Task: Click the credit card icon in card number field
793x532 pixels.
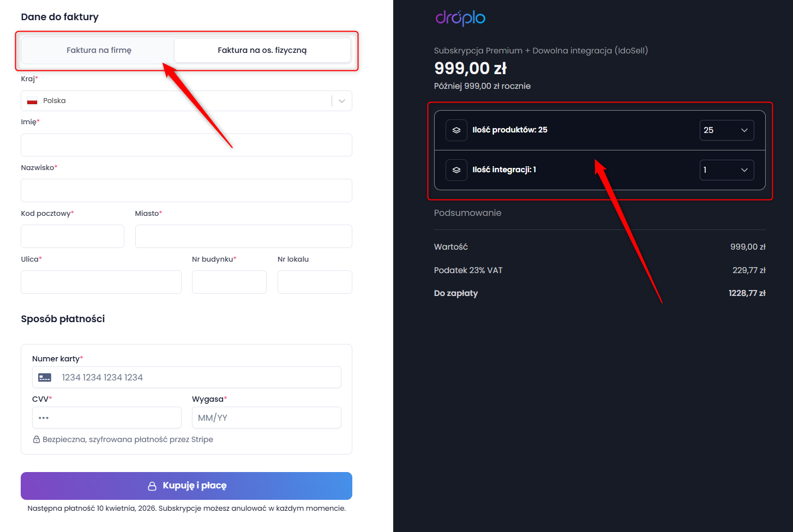Action: coord(45,377)
